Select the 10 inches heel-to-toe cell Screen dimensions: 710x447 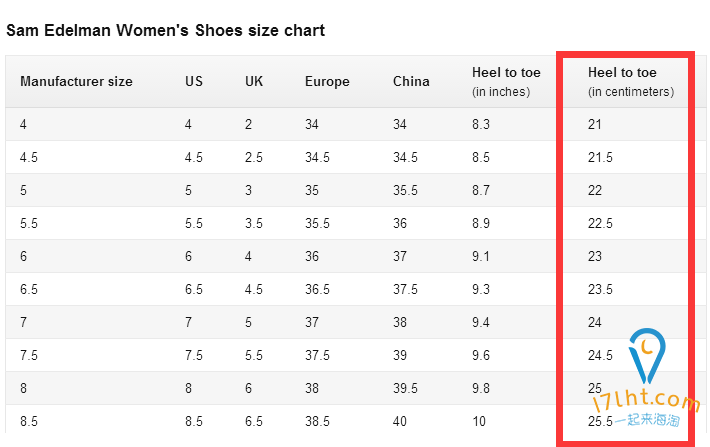[x=479, y=422]
